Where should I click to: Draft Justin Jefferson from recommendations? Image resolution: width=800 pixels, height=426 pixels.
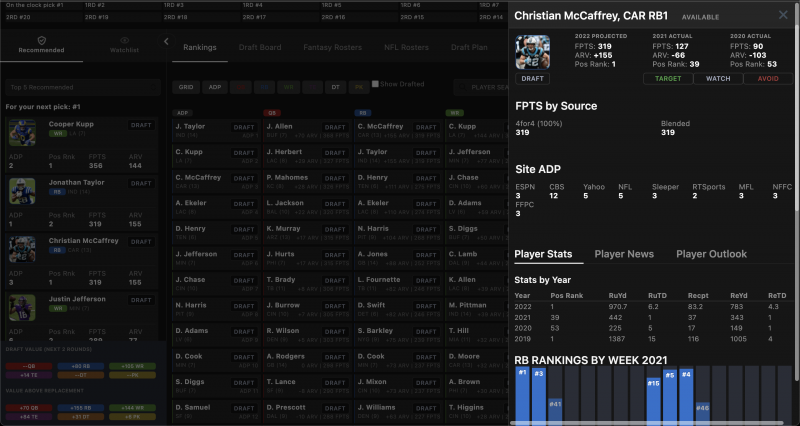click(141, 300)
